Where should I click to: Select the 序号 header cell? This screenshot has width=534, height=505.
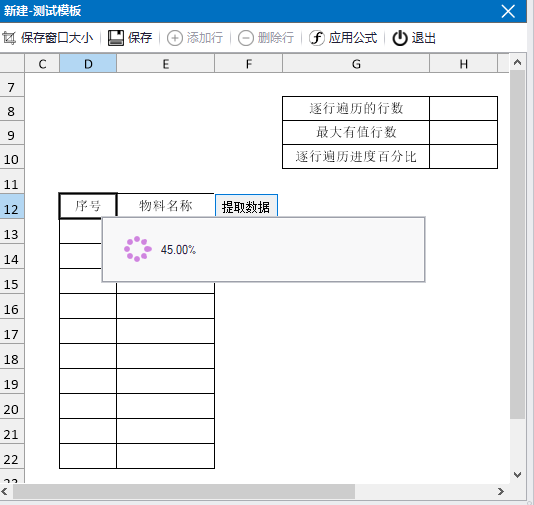tap(88, 206)
